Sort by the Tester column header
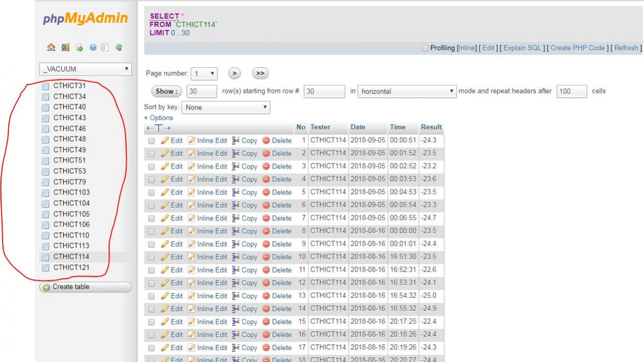This screenshot has width=644, height=362. point(320,127)
